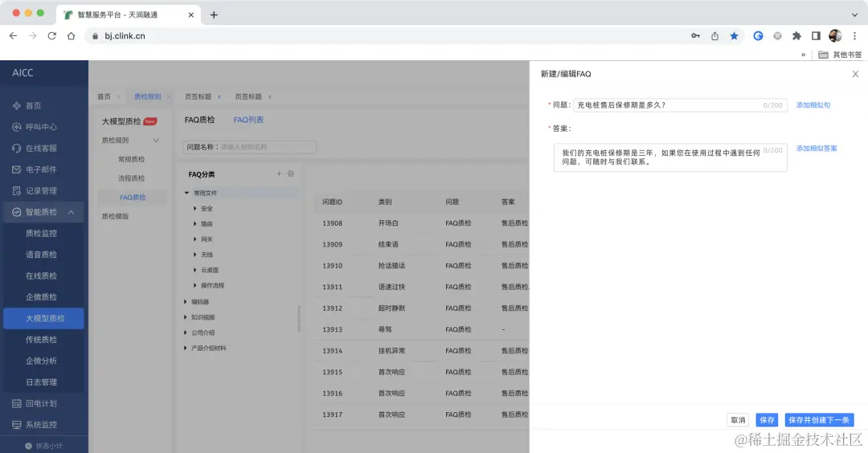Click the browser back arrow

pos(14,36)
